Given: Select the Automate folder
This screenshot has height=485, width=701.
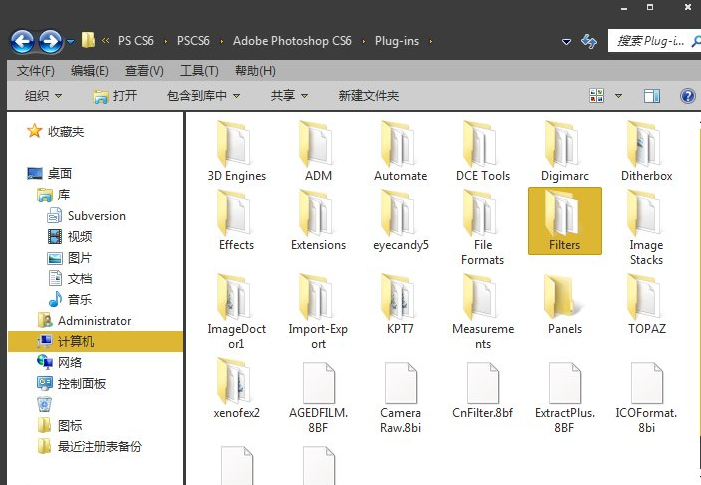Looking at the screenshot, I should [x=401, y=151].
